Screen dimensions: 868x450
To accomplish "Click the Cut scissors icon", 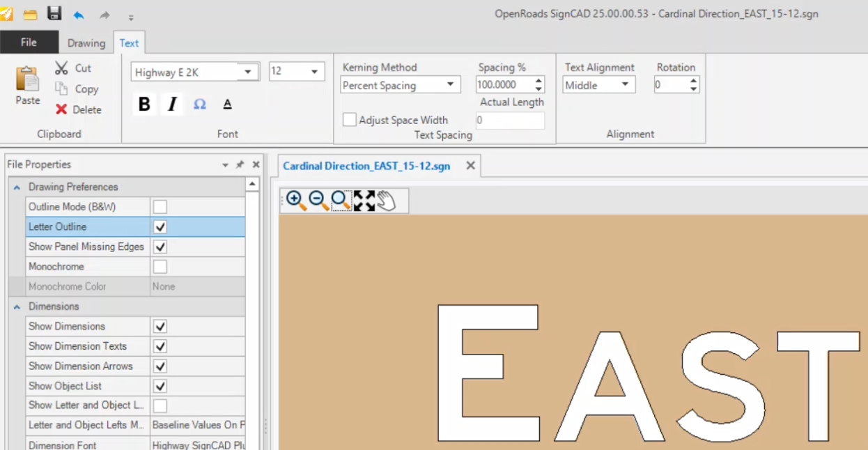I will point(62,68).
